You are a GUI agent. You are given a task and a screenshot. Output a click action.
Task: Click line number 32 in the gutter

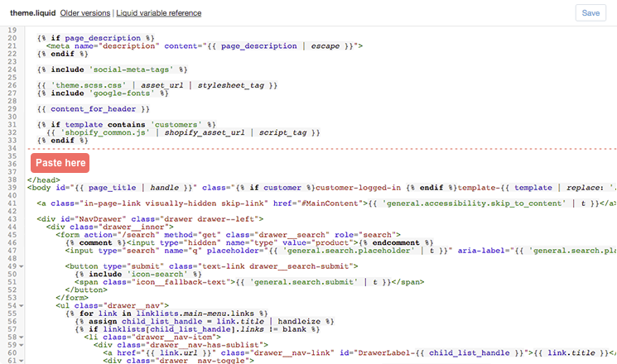(x=11, y=132)
